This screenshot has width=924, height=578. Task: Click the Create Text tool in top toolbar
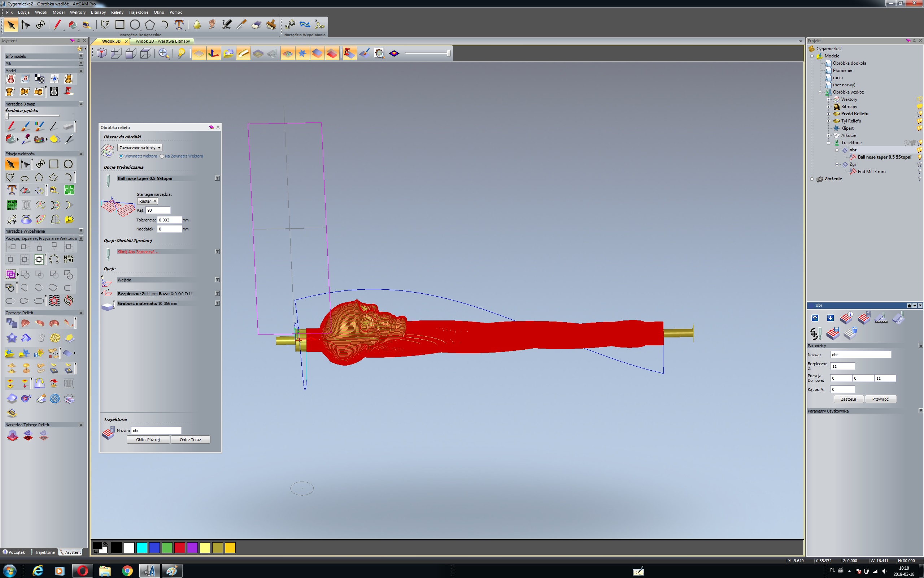pyautogui.click(x=179, y=25)
